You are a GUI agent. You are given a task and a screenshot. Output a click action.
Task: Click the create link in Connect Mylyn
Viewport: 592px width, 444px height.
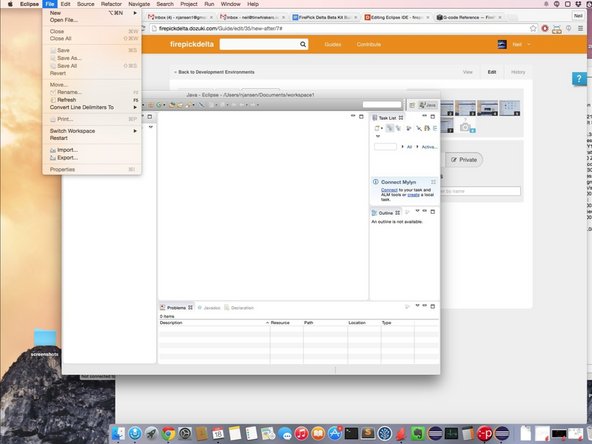(x=413, y=195)
